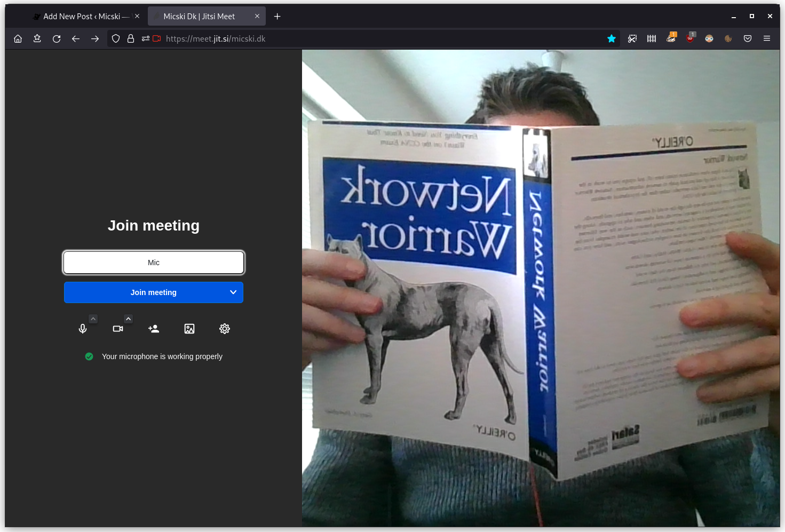
Task: Click the tracking protection shield icon
Action: click(x=116, y=38)
